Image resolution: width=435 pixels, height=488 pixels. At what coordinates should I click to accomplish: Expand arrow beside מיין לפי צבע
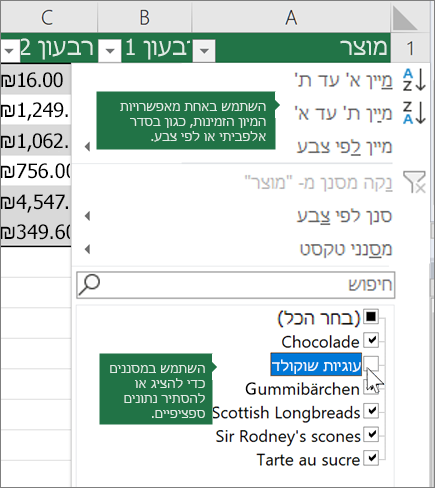(87, 147)
